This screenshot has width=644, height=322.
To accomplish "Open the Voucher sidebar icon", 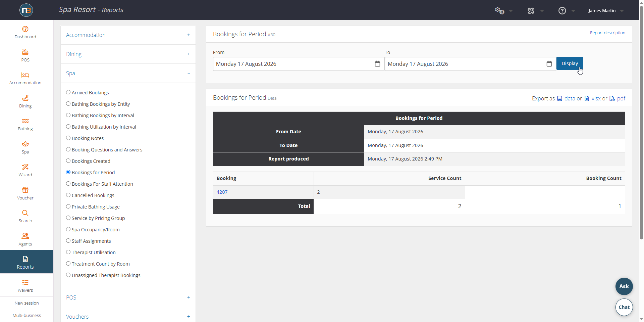I will pos(25,190).
